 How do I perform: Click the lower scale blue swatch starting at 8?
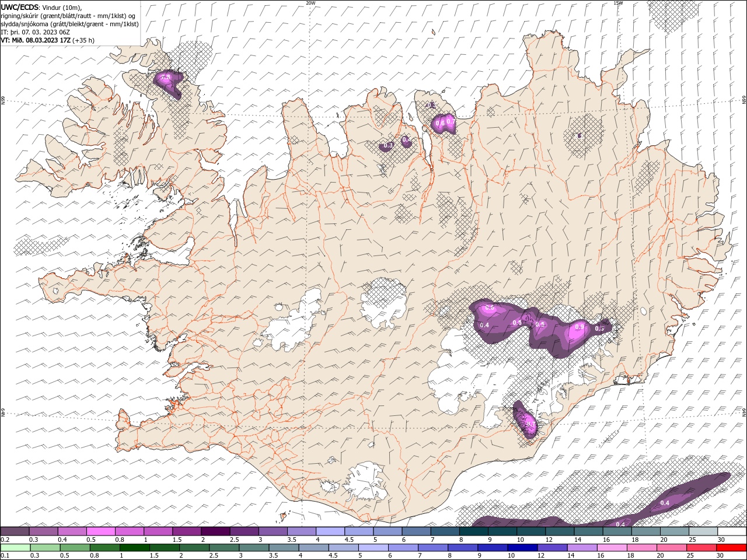click(x=463, y=548)
